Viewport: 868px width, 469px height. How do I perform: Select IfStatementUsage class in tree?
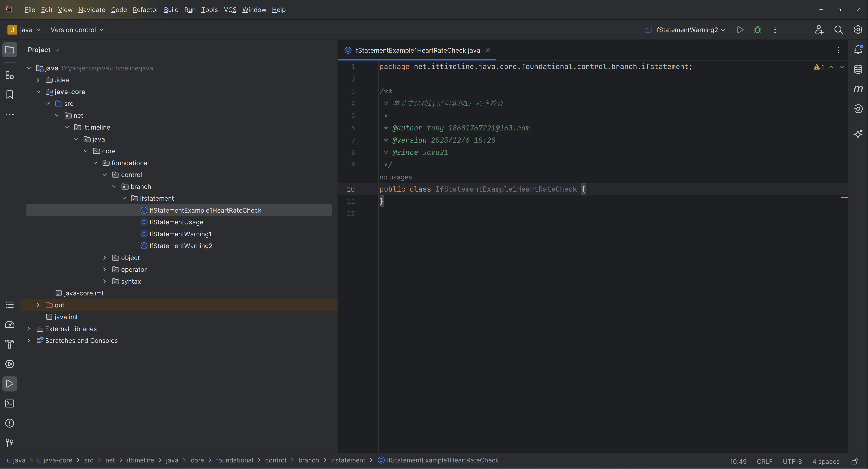click(176, 222)
